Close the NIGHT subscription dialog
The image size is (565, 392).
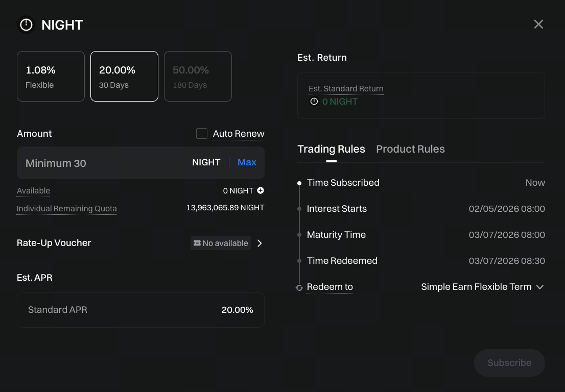pyautogui.click(x=538, y=24)
